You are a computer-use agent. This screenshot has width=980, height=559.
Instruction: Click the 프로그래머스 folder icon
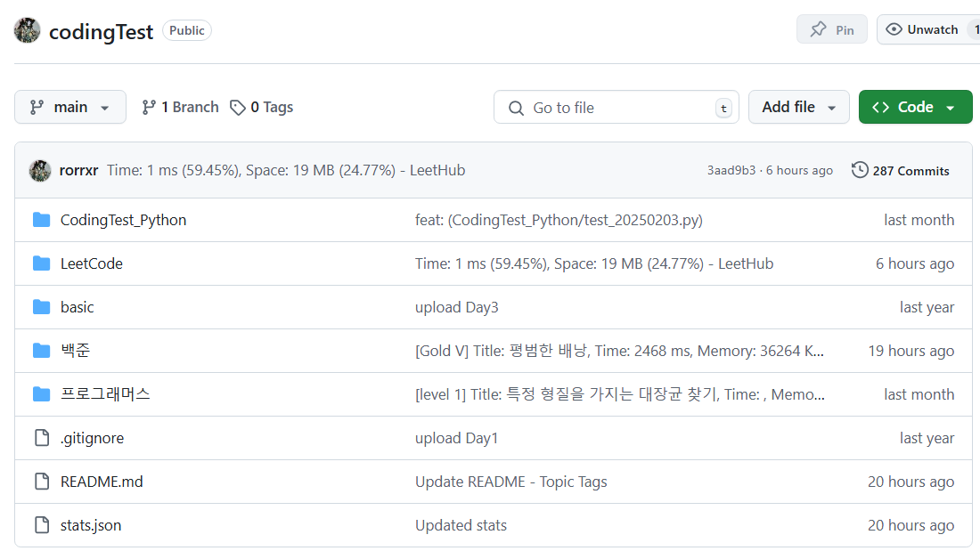[x=41, y=394]
